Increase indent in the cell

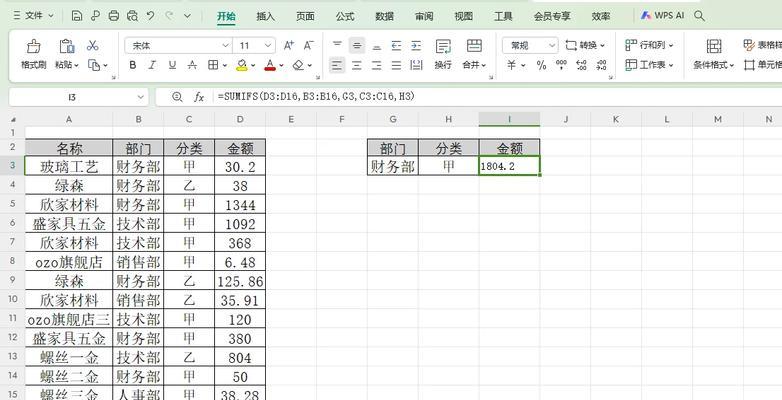pos(416,46)
